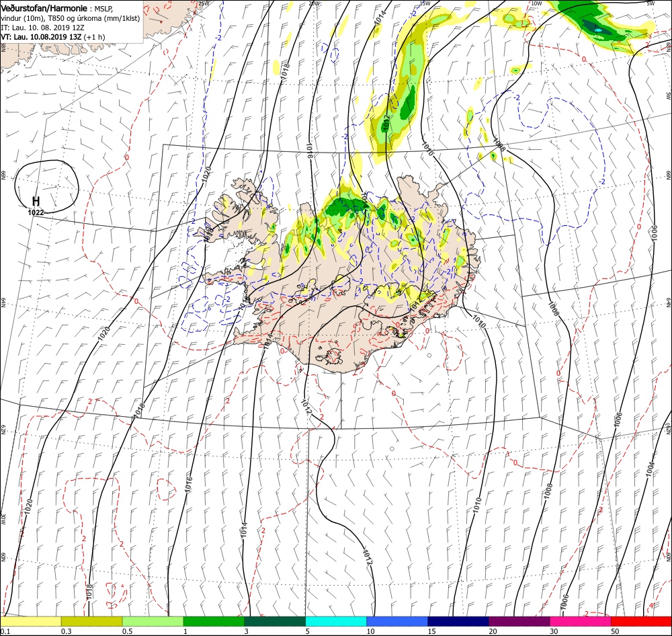The width and height of the screenshot is (672, 636).
Task: Select the '15' legend value
Action: click(x=431, y=631)
